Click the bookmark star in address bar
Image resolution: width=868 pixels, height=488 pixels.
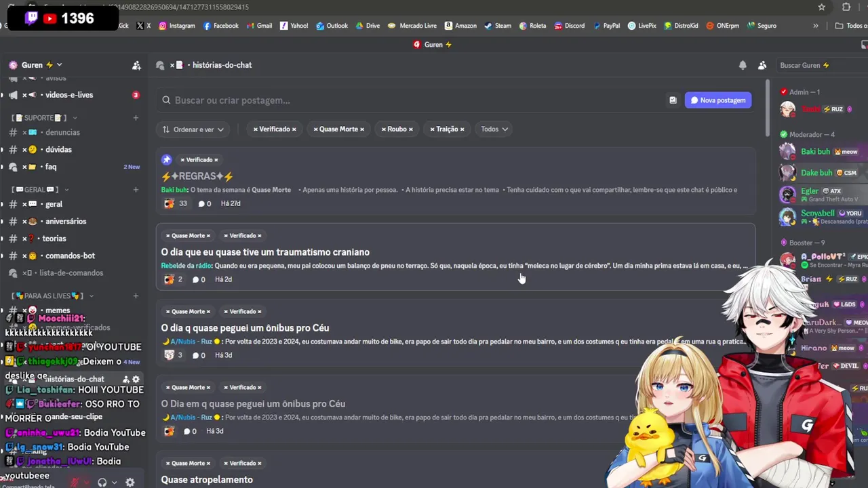tap(822, 7)
